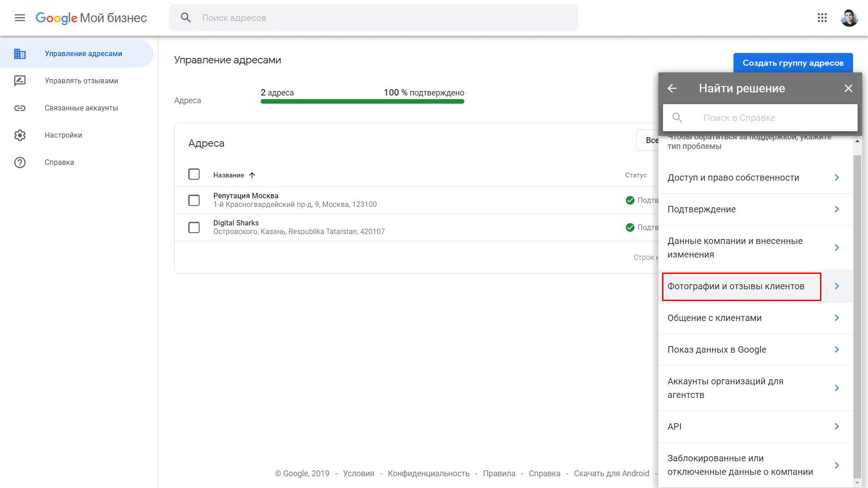Click the magnifier icon in help search
868x488 pixels.
[677, 118]
